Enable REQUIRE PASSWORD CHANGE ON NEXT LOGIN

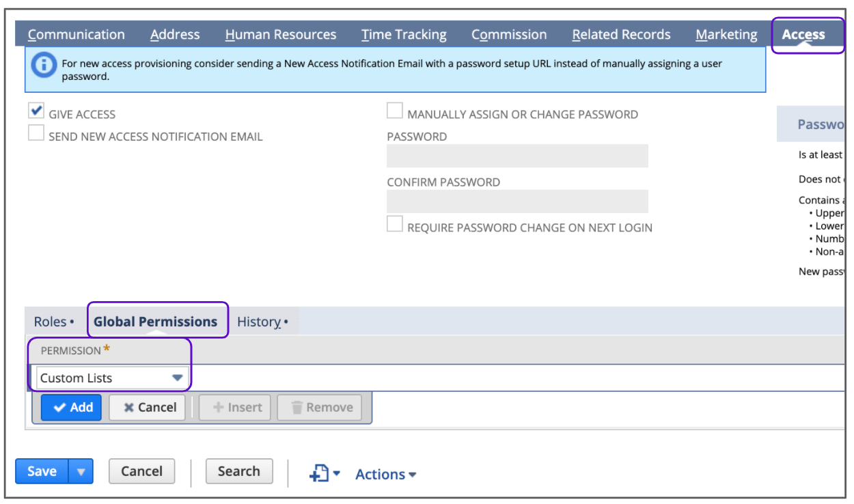pyautogui.click(x=394, y=223)
